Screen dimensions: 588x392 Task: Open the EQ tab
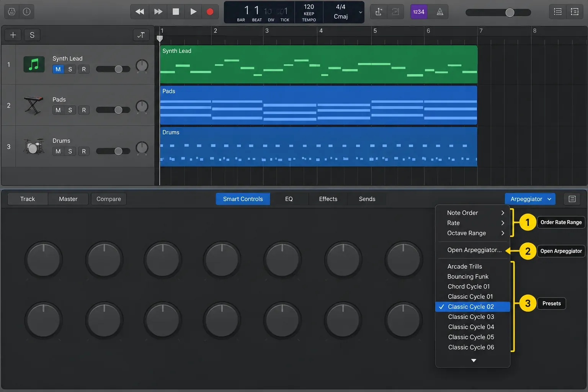[x=289, y=199]
